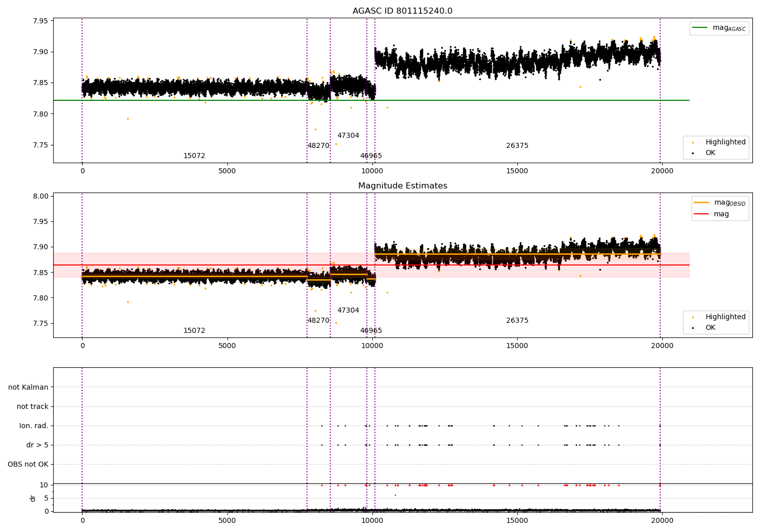
Task: Click x-tick 15000 under Magnitude Estimates plot
Action: click(517, 346)
